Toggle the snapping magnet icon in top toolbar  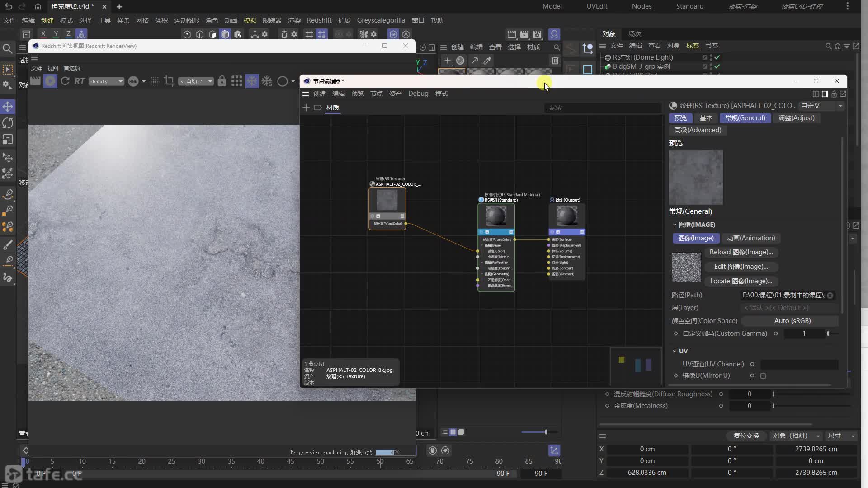point(284,34)
